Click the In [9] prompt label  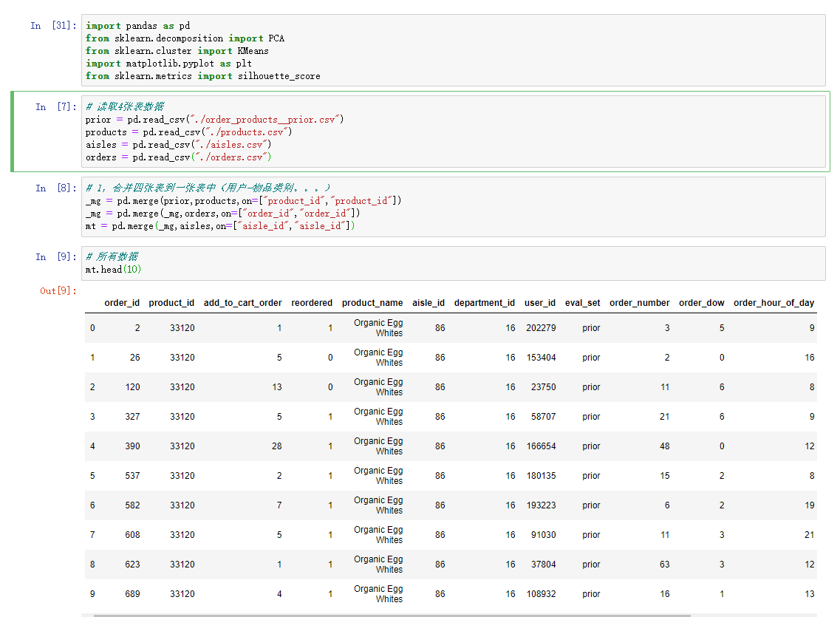(56, 256)
